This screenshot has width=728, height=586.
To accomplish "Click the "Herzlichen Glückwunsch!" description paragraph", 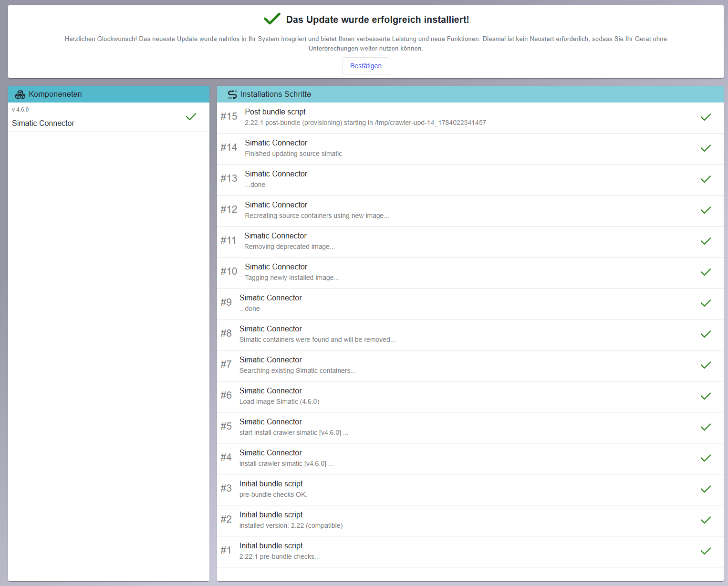I will pyautogui.click(x=366, y=43).
